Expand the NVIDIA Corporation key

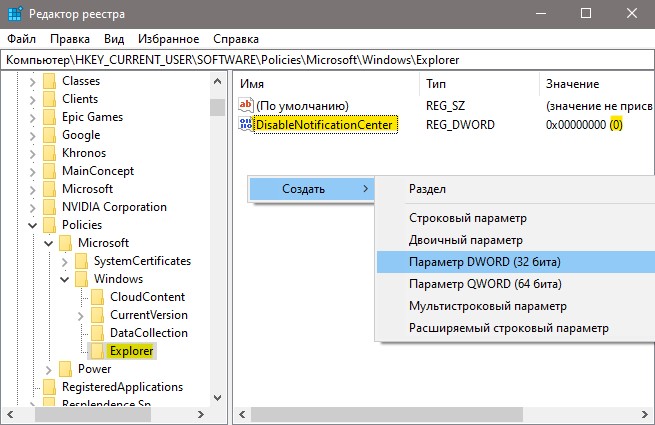(33, 208)
